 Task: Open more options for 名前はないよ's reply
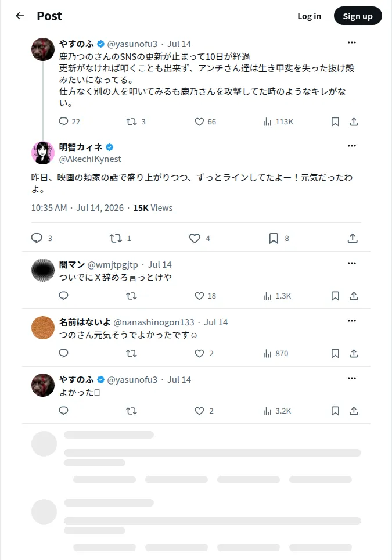(352, 321)
